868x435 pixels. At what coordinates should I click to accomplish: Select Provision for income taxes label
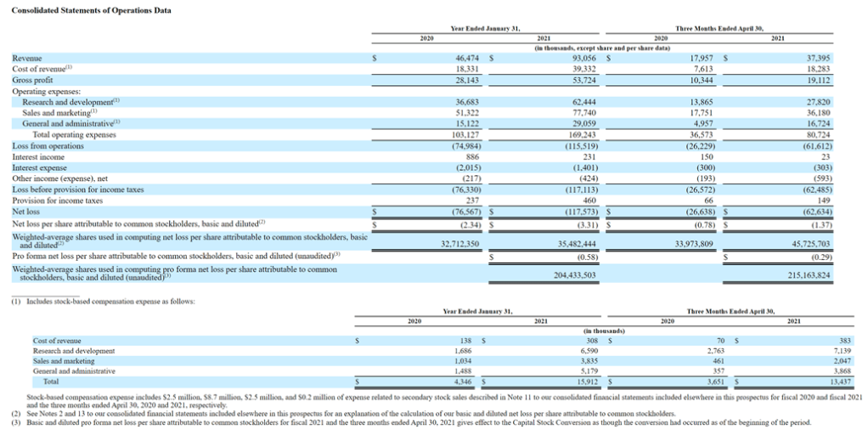(x=56, y=201)
